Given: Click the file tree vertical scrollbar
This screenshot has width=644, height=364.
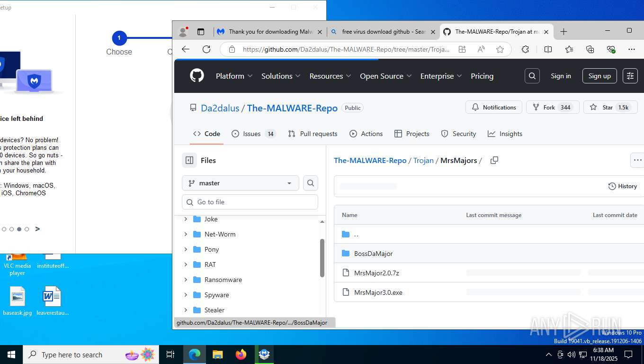Looking at the screenshot, I should [322, 258].
